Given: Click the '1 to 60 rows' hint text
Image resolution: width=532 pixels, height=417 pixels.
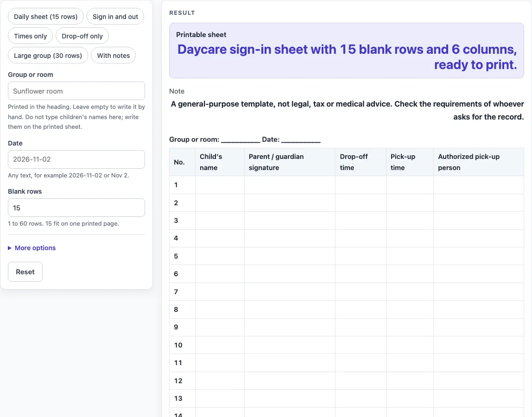Looking at the screenshot, I should [63, 224].
